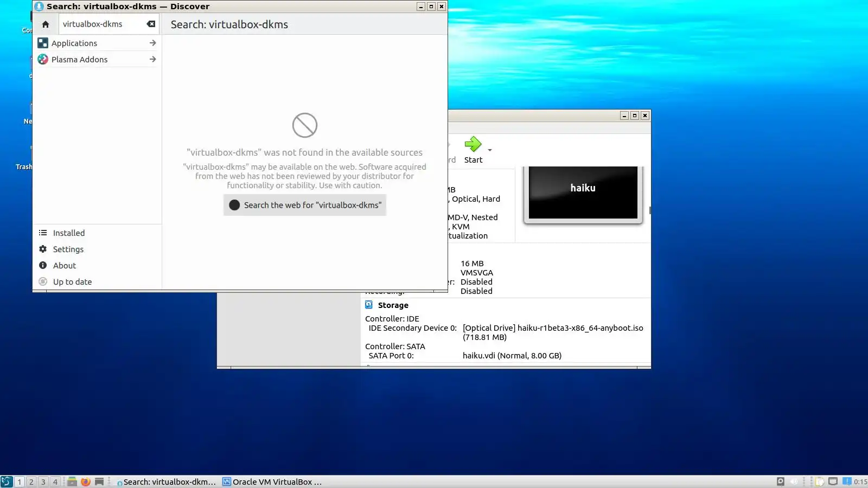The image size is (868, 488).
Task: Click the haiku.vdi hard disk entry
Action: pyautogui.click(x=512, y=356)
